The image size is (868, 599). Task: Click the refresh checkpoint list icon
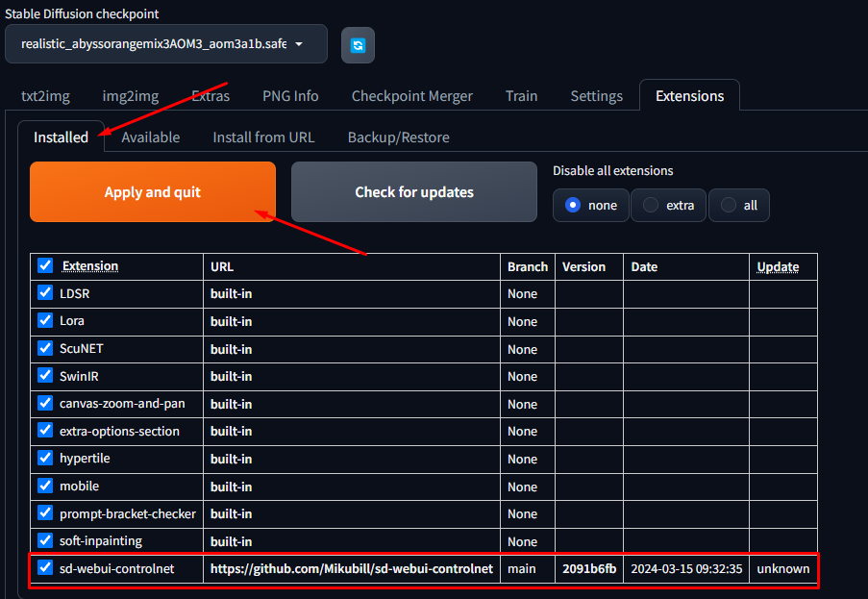(358, 45)
